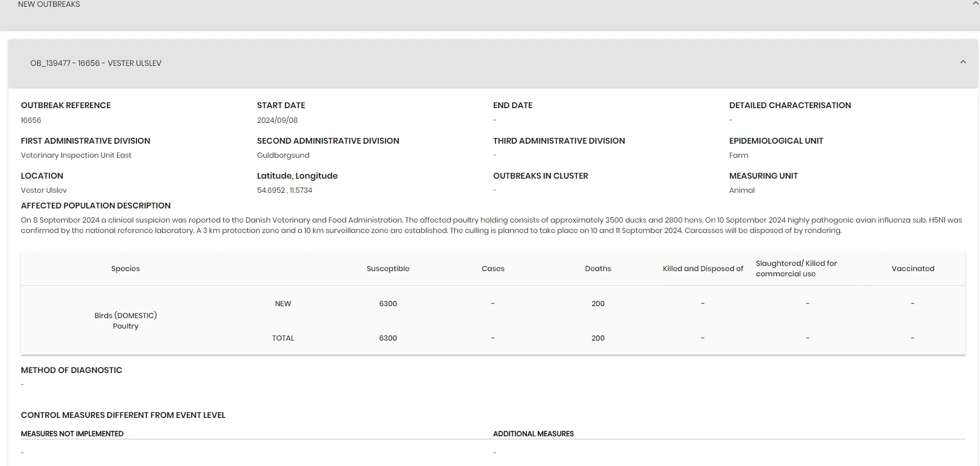The height and width of the screenshot is (466, 980).
Task: Click location value Vester Ulslev
Action: 44,190
